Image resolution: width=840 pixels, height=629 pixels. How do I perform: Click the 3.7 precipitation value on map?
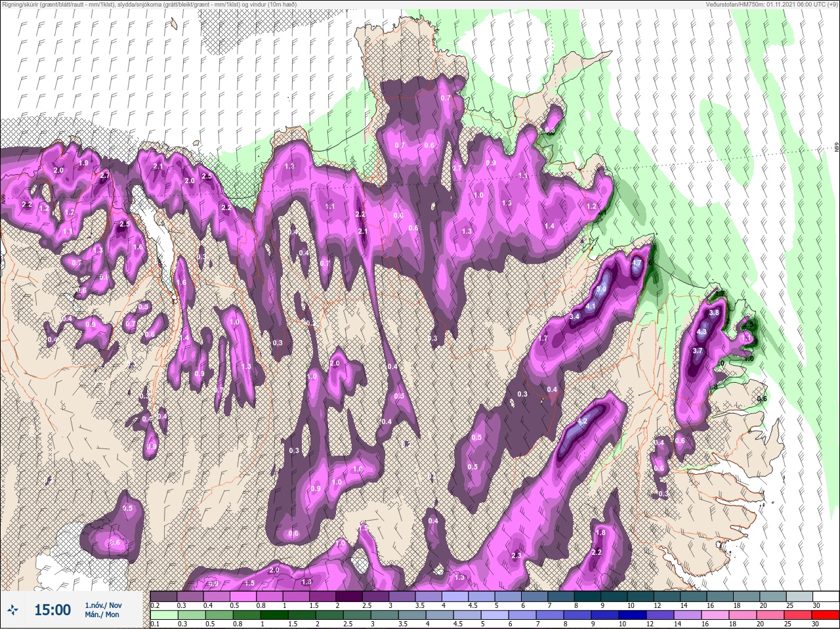tap(698, 351)
